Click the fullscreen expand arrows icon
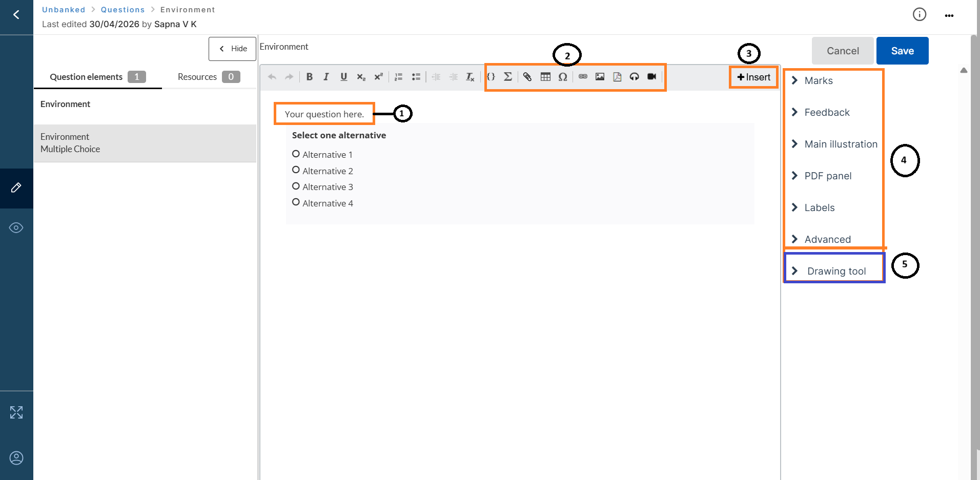Screen dimensions: 980x480 coord(16,412)
